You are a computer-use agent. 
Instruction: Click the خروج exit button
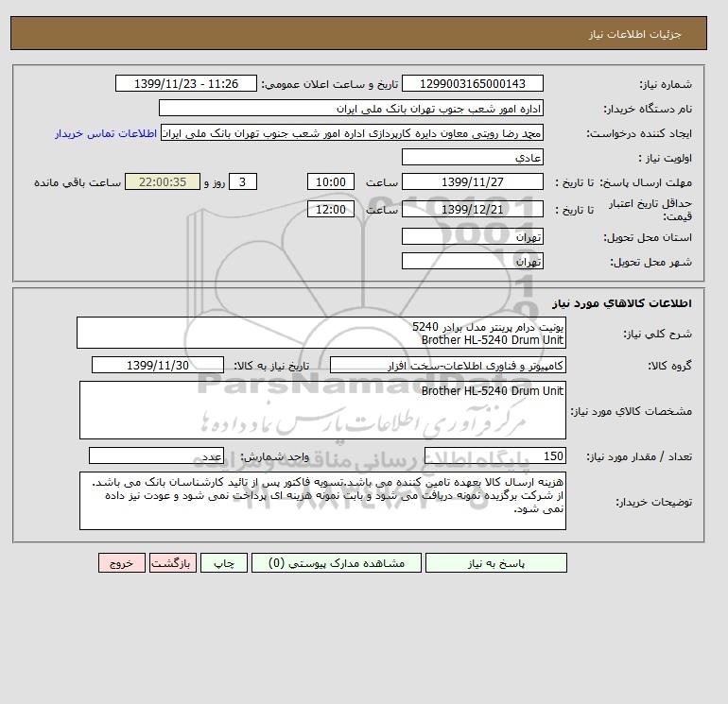tap(122, 563)
